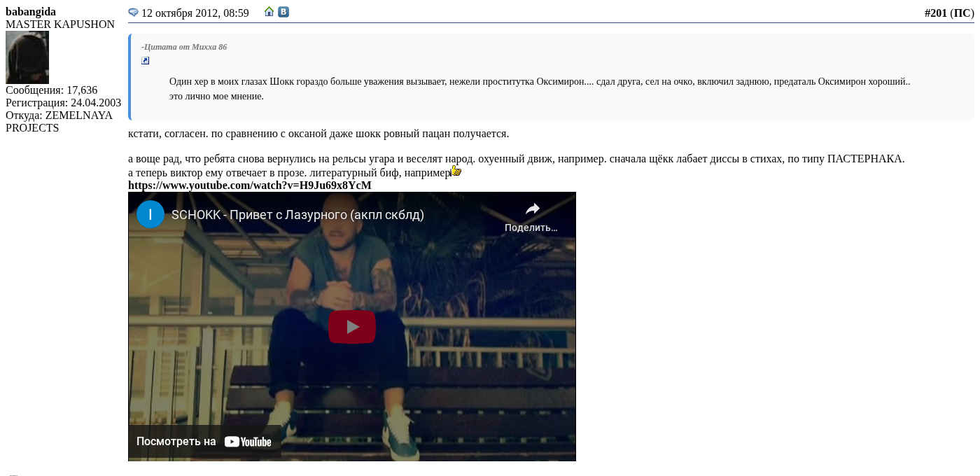Open babangida's user profile
The height and width of the screenshot is (476, 980).
point(31,12)
